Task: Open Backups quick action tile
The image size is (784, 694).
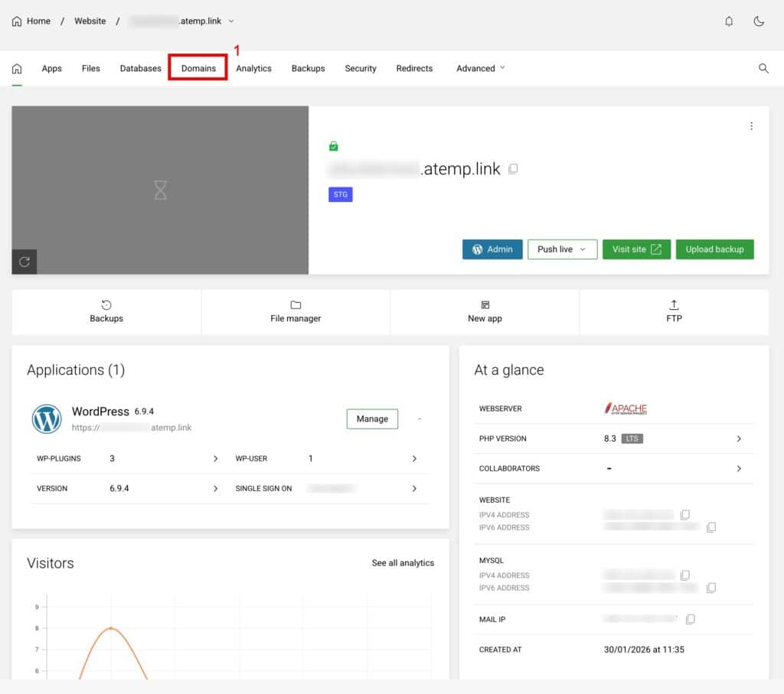Action: (106, 311)
